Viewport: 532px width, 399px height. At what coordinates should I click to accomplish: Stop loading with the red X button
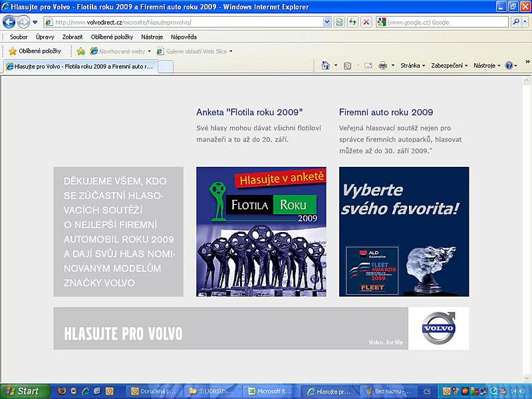click(366, 23)
